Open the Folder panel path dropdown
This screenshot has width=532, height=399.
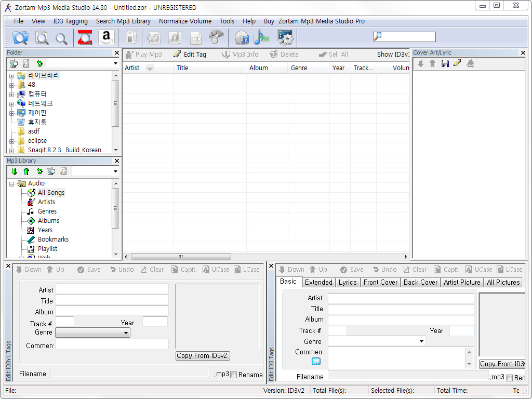(115, 63)
